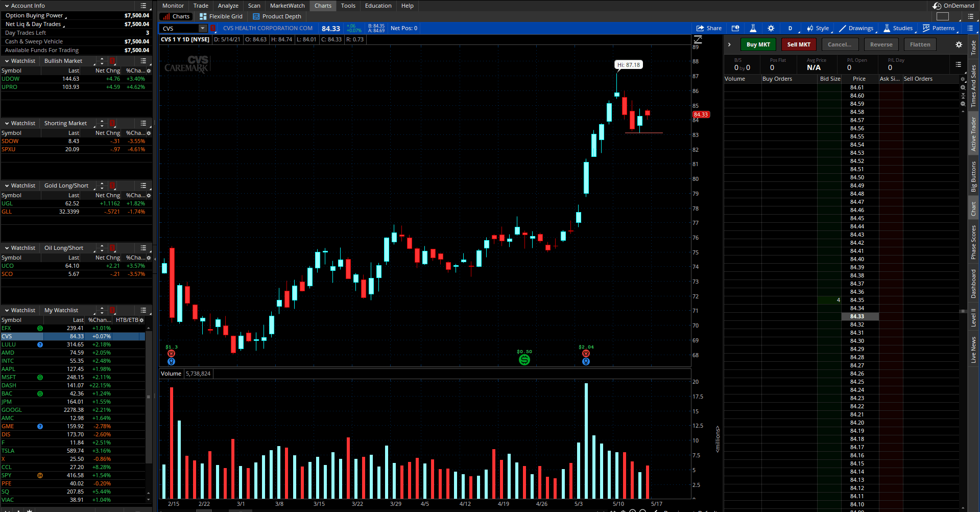Open the D time-frame dropdown

(790, 28)
